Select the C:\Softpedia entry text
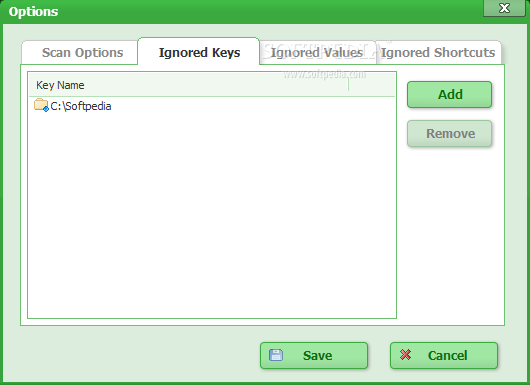 pyautogui.click(x=81, y=106)
